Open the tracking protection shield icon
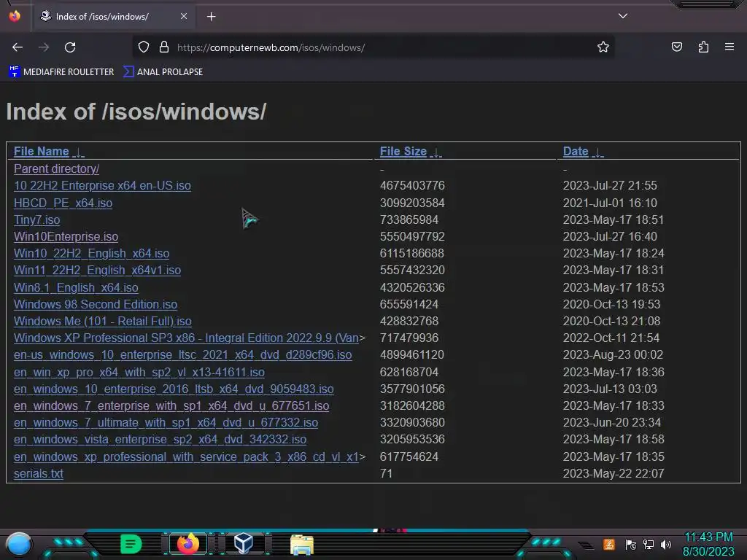 pyautogui.click(x=144, y=47)
